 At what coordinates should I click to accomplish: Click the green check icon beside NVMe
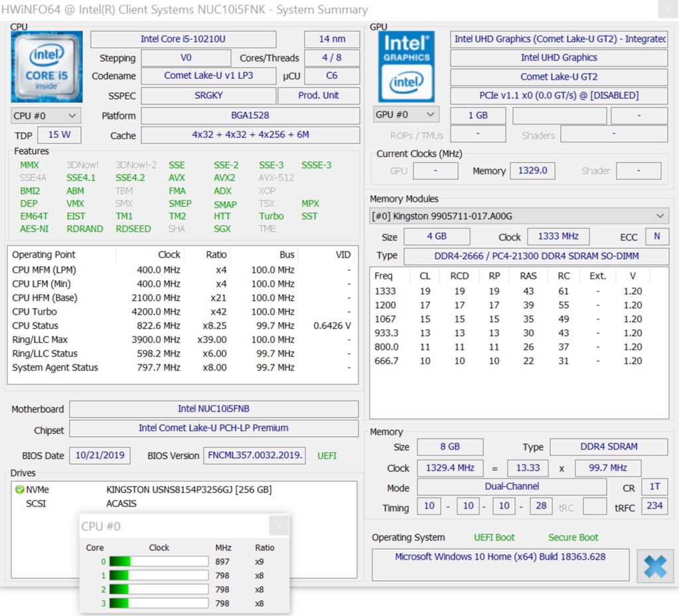click(19, 489)
